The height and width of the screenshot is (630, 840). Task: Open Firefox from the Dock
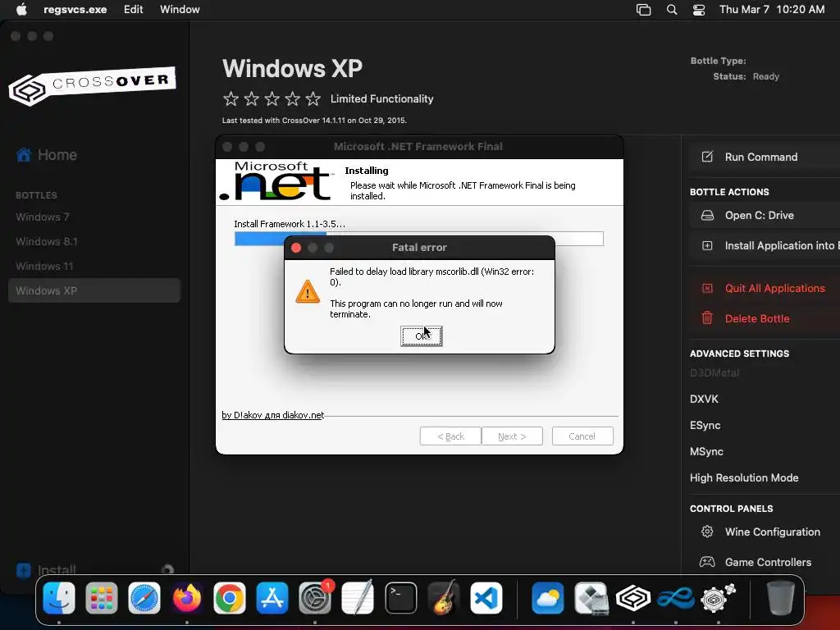coord(187,598)
